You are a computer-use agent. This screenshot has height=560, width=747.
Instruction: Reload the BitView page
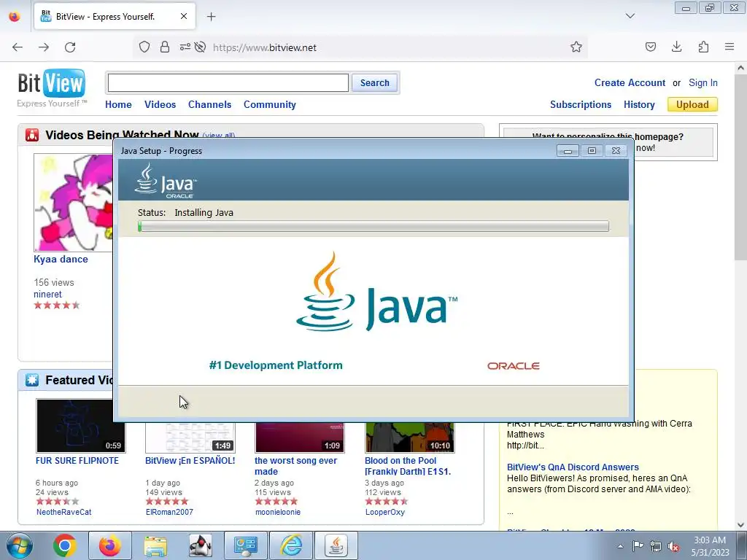point(70,47)
